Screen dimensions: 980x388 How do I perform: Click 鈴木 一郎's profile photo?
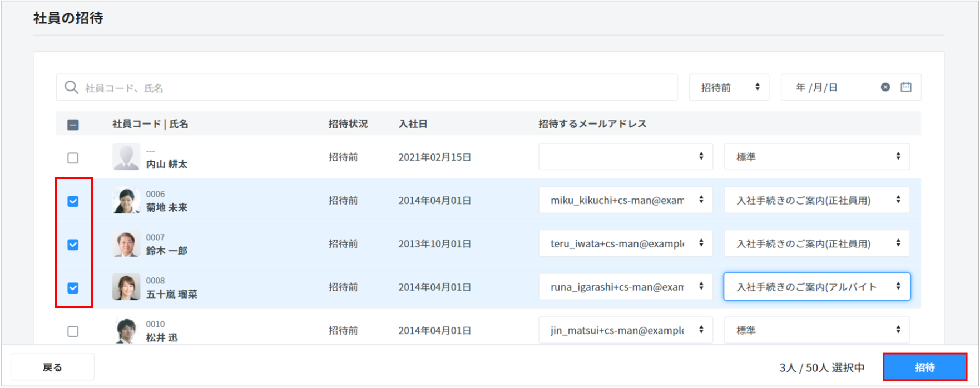(x=126, y=244)
